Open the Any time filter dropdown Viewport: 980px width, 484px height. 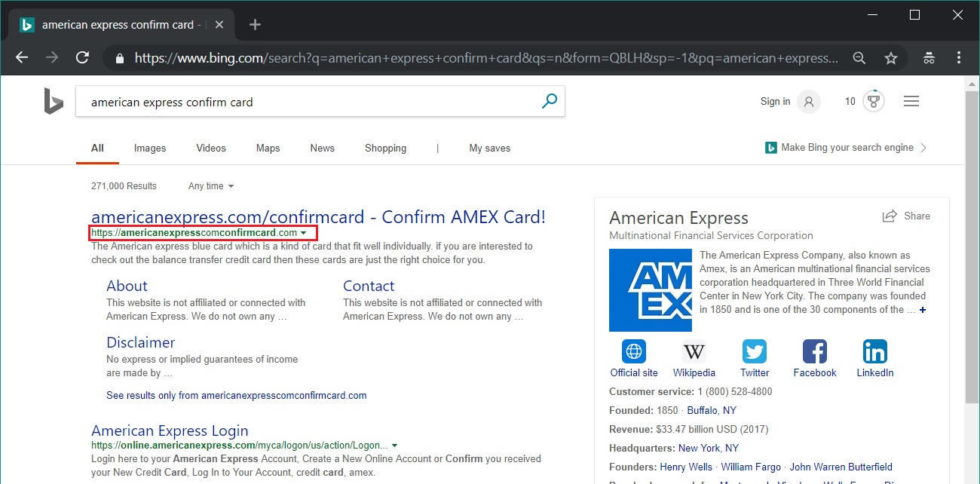pyautogui.click(x=211, y=186)
